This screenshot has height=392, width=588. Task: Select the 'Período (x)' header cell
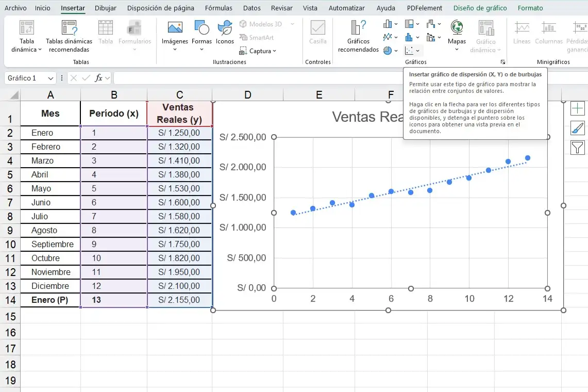[x=113, y=113]
